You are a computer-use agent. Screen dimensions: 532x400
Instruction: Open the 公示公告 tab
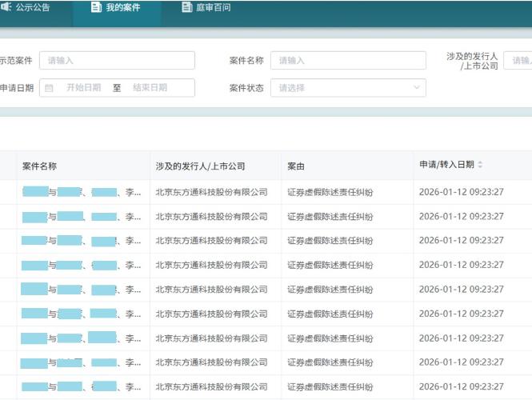tap(26, 7)
